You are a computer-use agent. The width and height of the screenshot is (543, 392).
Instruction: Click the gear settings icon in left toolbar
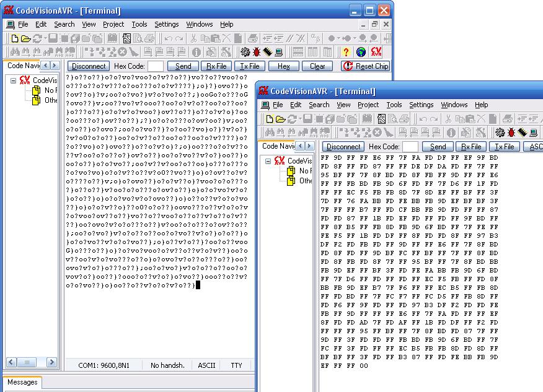click(245, 52)
